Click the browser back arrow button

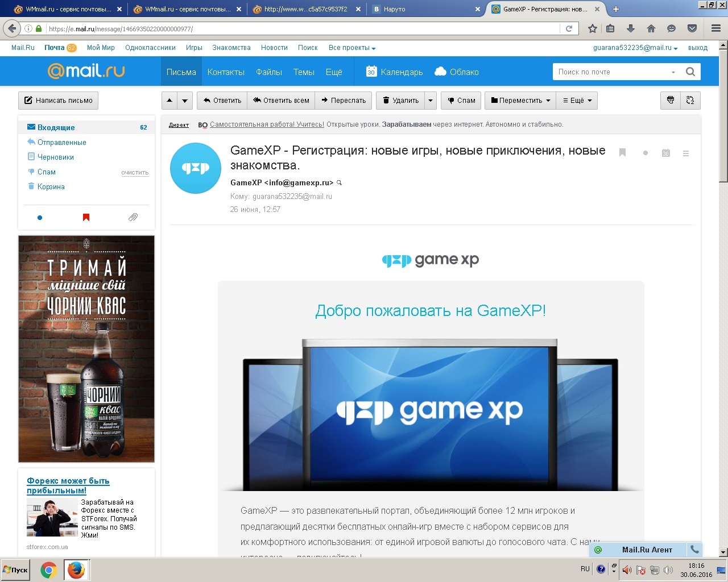pyautogui.click(x=12, y=28)
